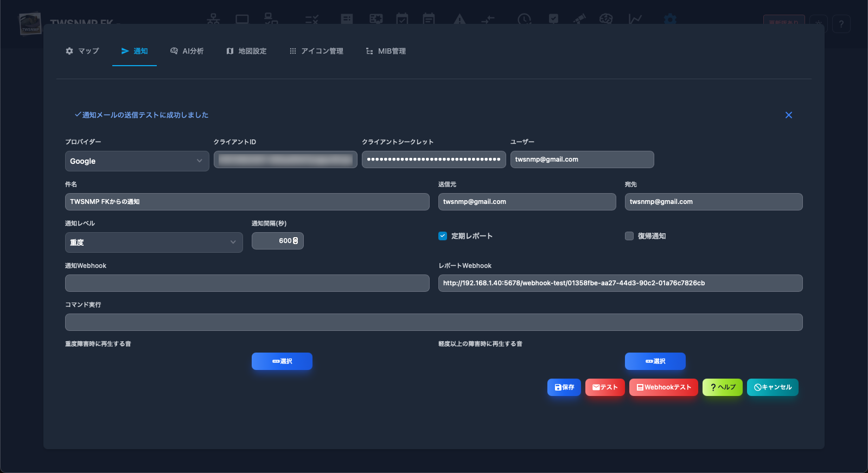The width and height of the screenshot is (868, 473).
Task: Click the 通知間隔 spinner arrows
Action: click(x=296, y=241)
